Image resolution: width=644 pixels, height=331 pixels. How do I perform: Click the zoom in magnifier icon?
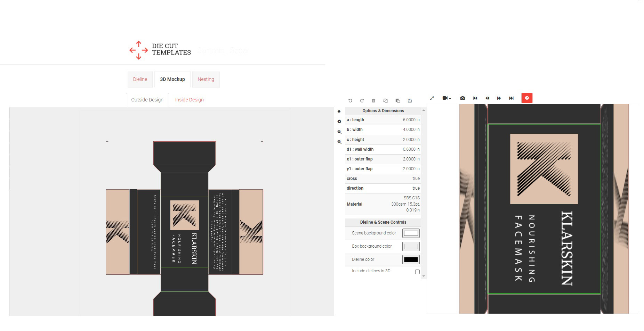[339, 132]
